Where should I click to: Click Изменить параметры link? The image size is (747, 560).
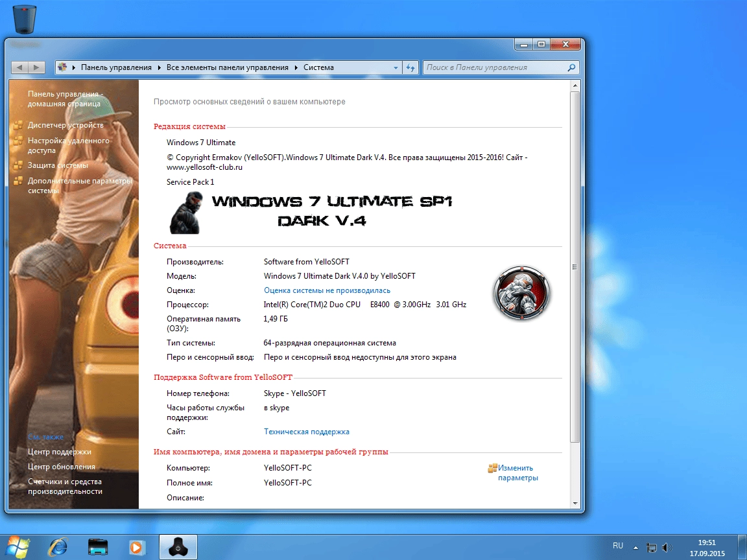(x=518, y=473)
